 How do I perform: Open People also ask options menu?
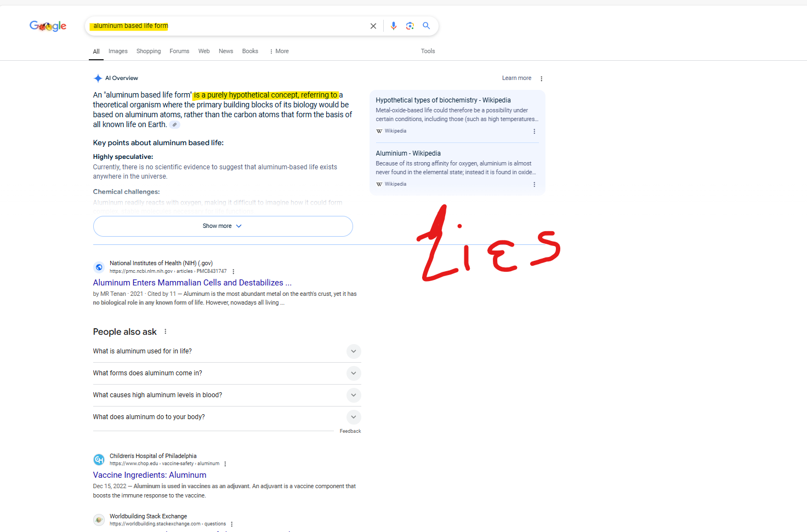[x=165, y=331]
